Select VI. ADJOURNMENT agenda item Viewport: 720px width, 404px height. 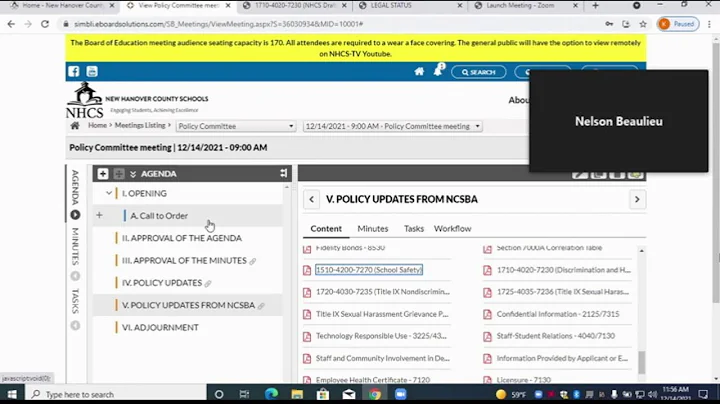pos(160,327)
